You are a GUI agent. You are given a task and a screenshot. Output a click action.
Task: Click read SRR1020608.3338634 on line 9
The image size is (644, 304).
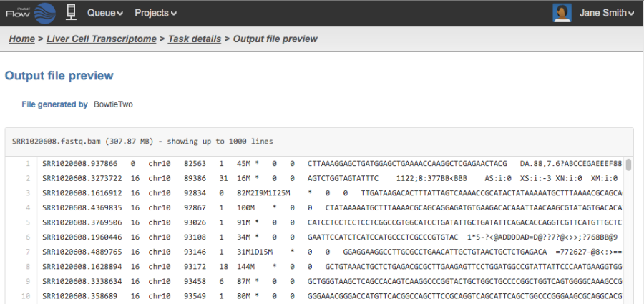click(x=82, y=281)
